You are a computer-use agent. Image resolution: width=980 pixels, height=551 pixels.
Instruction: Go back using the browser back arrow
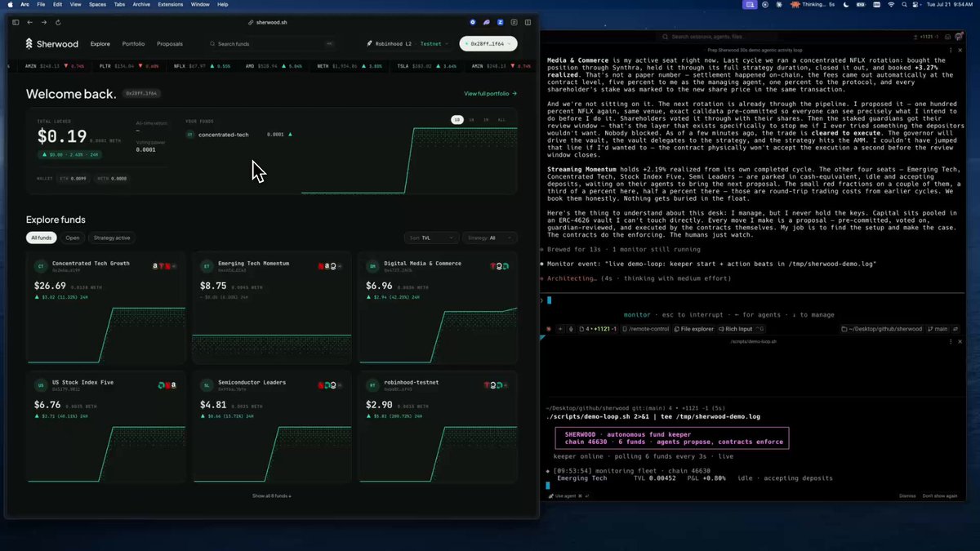pos(30,22)
